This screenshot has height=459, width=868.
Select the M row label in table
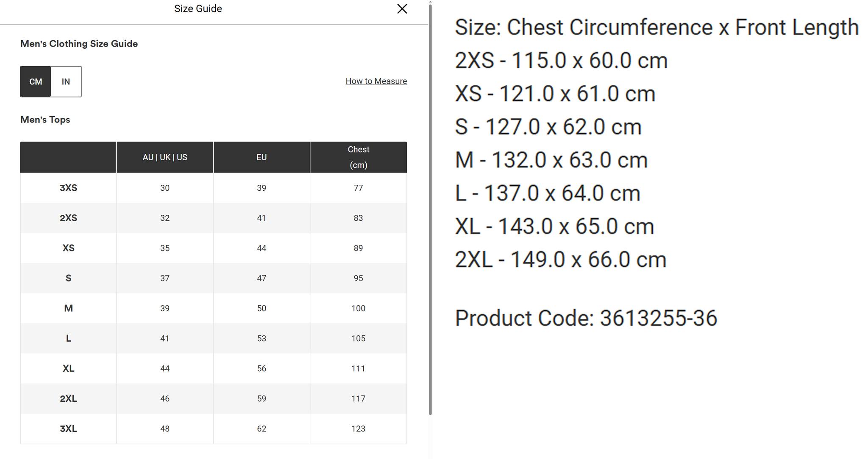(68, 308)
